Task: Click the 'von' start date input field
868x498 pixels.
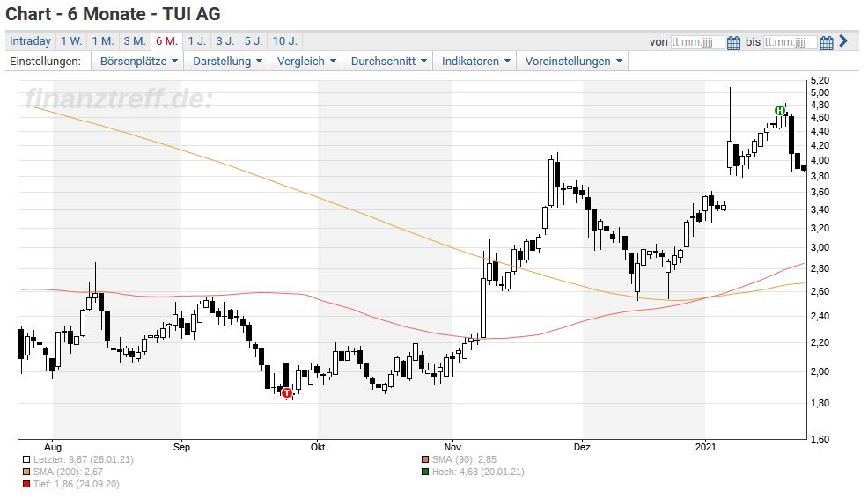Action: [x=697, y=42]
